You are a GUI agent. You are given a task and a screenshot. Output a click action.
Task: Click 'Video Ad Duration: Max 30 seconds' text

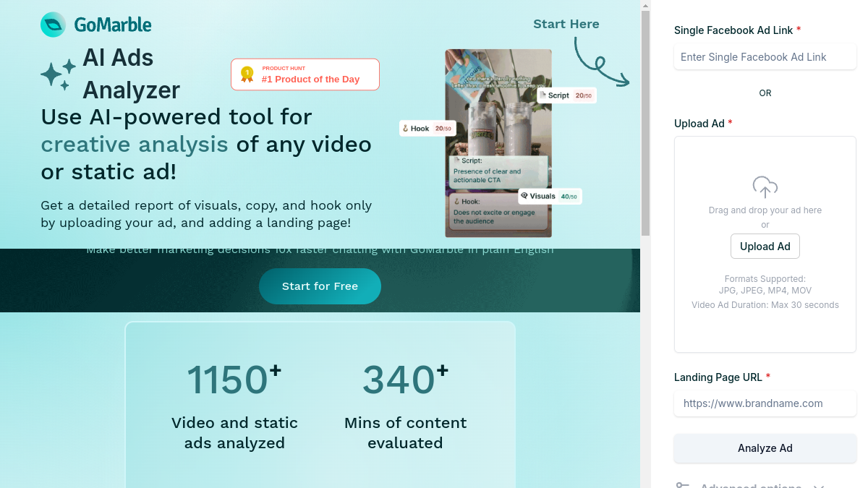point(765,305)
